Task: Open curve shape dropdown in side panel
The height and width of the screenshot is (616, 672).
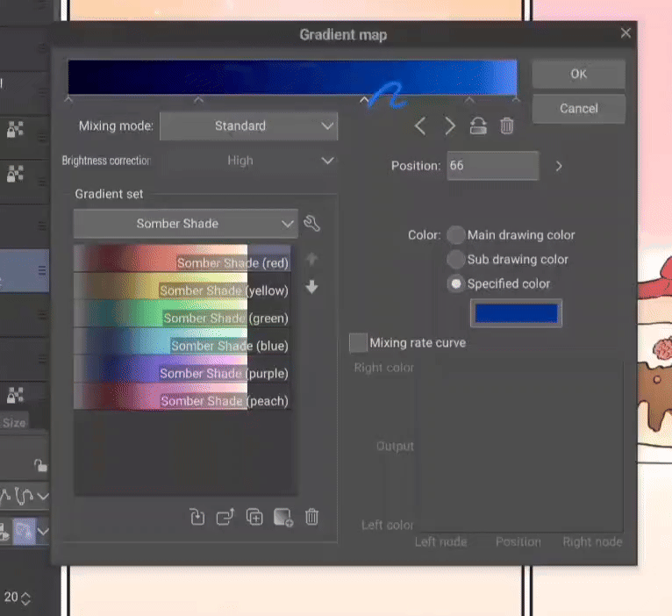Action: 42,496
